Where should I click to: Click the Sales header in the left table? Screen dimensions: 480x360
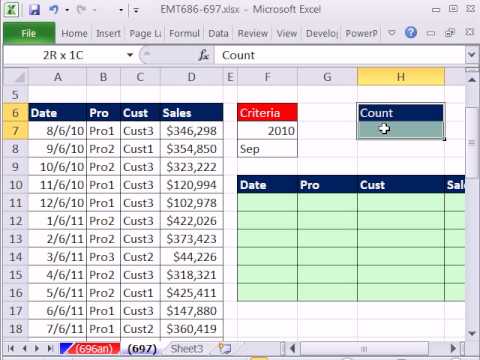[192, 113]
